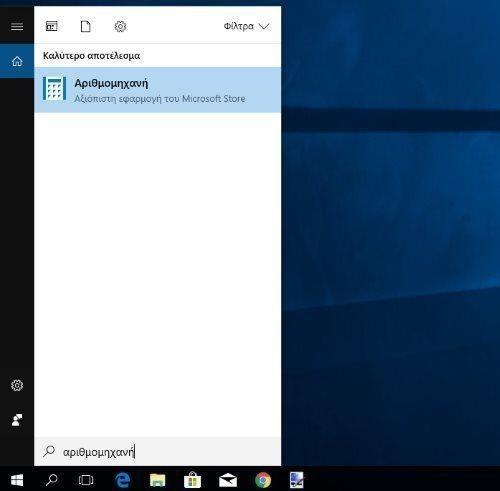Open the Windows Start button
The image size is (500, 491).
tap(17, 480)
